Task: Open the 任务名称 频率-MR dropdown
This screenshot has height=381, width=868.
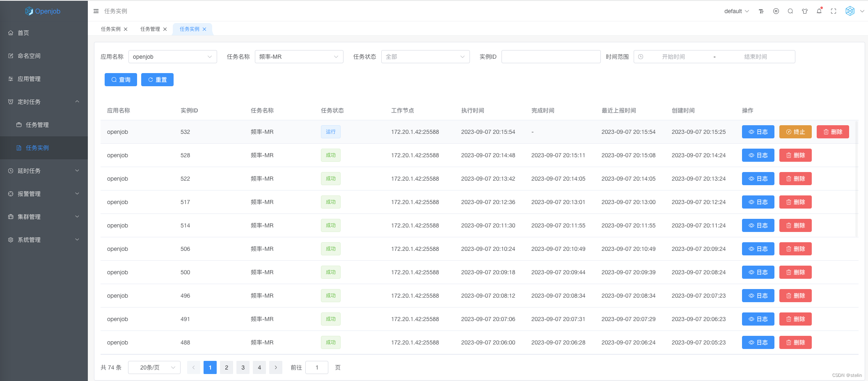Action: [299, 57]
